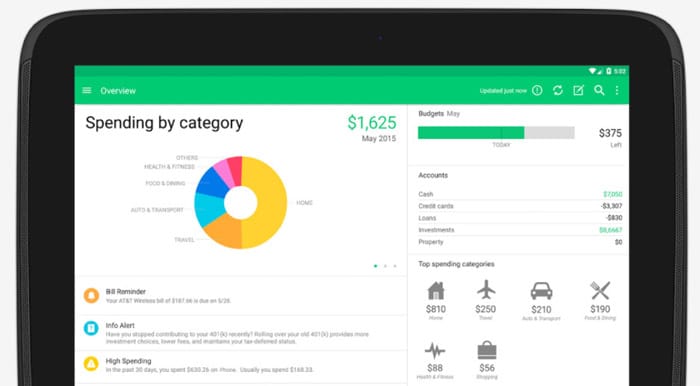Tap the HOME chart label
The image size is (700, 386).
(304, 203)
